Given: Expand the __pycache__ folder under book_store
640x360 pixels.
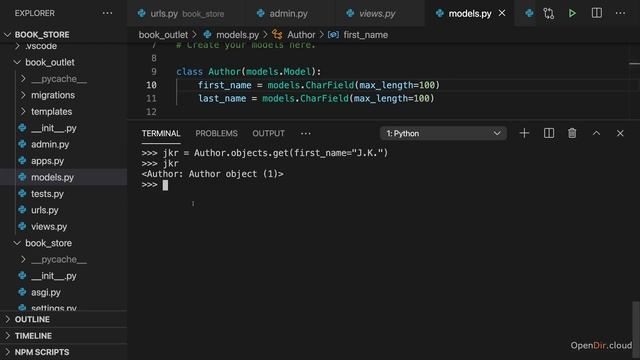Looking at the screenshot, I should [x=23, y=259].
